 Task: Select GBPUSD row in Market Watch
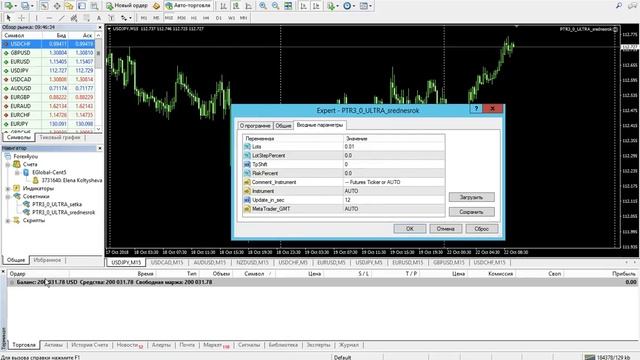[x=48, y=53]
